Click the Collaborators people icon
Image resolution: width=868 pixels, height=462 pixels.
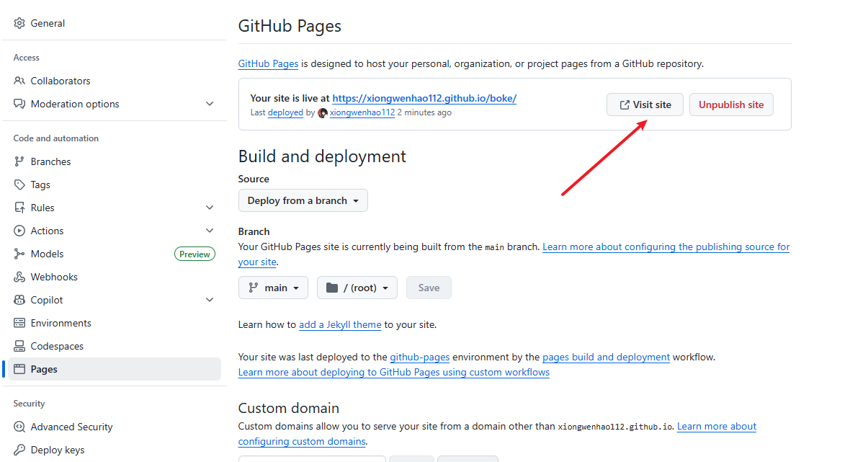(19, 81)
